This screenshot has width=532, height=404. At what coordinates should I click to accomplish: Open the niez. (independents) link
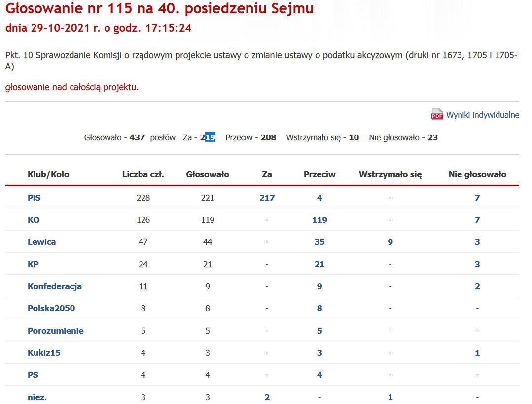click(37, 397)
